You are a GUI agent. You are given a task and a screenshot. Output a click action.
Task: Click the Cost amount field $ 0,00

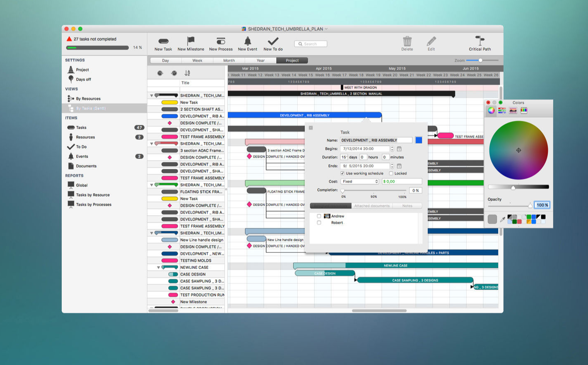tap(402, 181)
